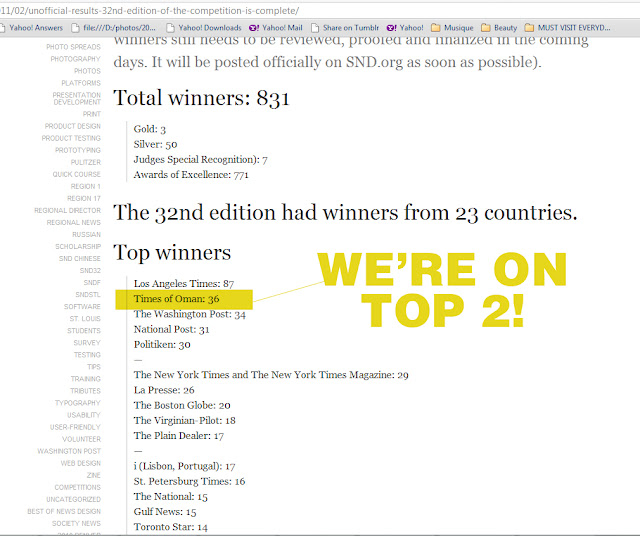Open the WASHINGTON POST tag link
Viewport: 640px width, 536px height.
pyautogui.click(x=69, y=451)
